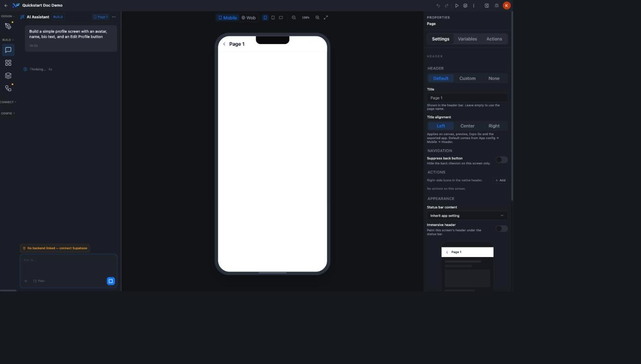Click the profile screen prompt message
This screenshot has height=364, width=641.
[x=71, y=38]
